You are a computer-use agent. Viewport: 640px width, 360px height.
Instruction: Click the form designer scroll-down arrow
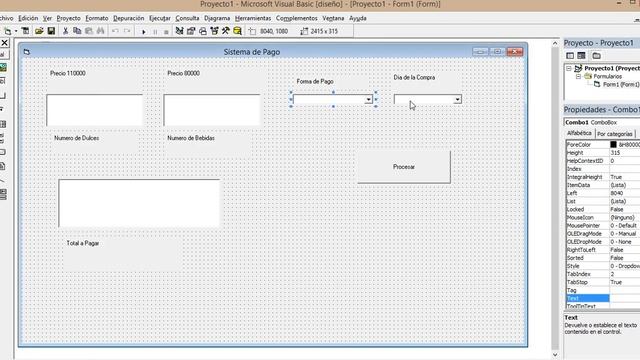(x=555, y=354)
